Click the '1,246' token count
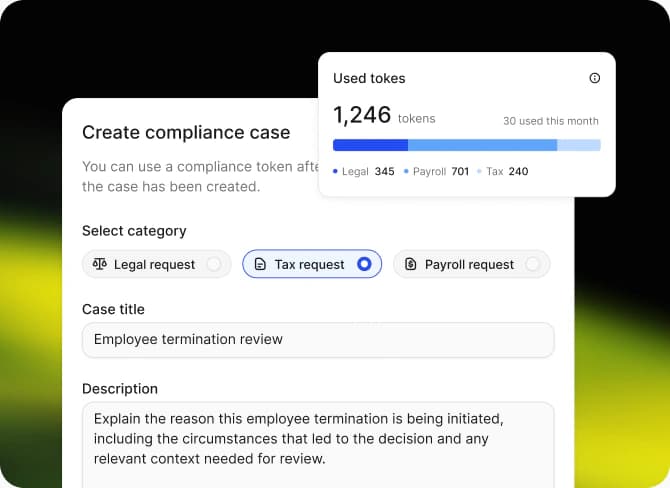Image resolution: width=670 pixels, height=488 pixels. pos(362,115)
